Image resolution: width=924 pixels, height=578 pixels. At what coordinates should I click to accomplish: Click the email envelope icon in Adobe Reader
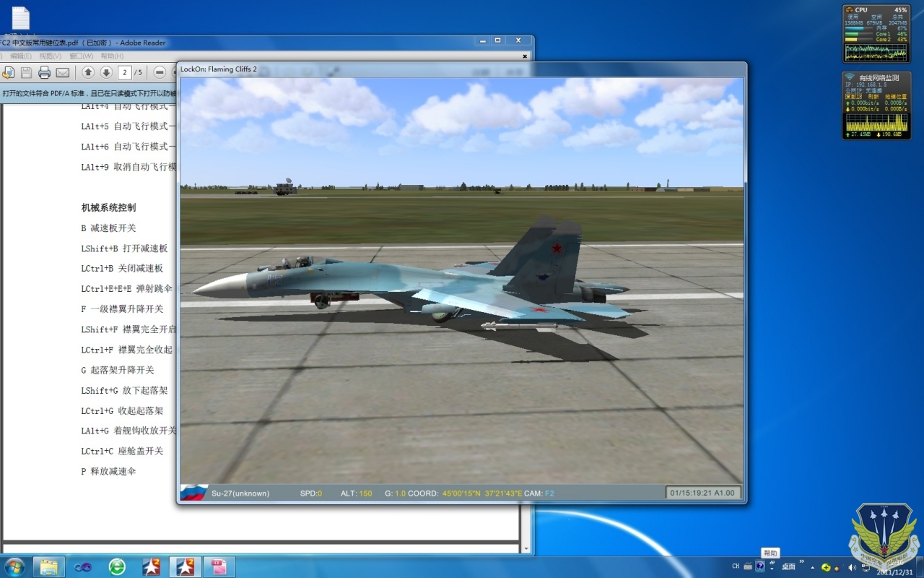(x=63, y=72)
